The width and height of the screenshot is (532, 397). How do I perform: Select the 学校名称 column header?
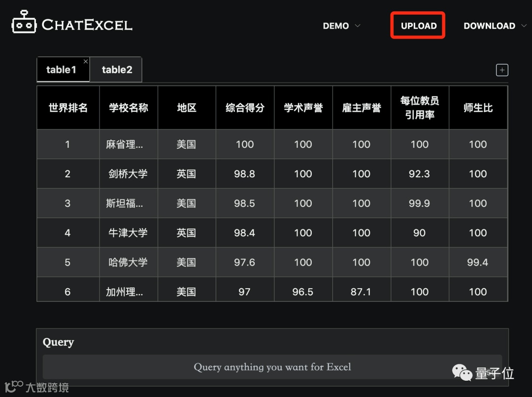point(129,107)
